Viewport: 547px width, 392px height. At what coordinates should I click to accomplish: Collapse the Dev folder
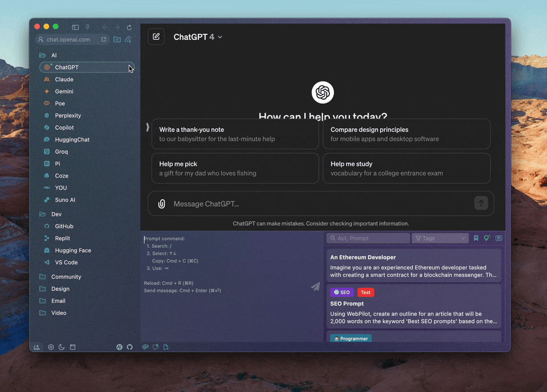pos(43,214)
